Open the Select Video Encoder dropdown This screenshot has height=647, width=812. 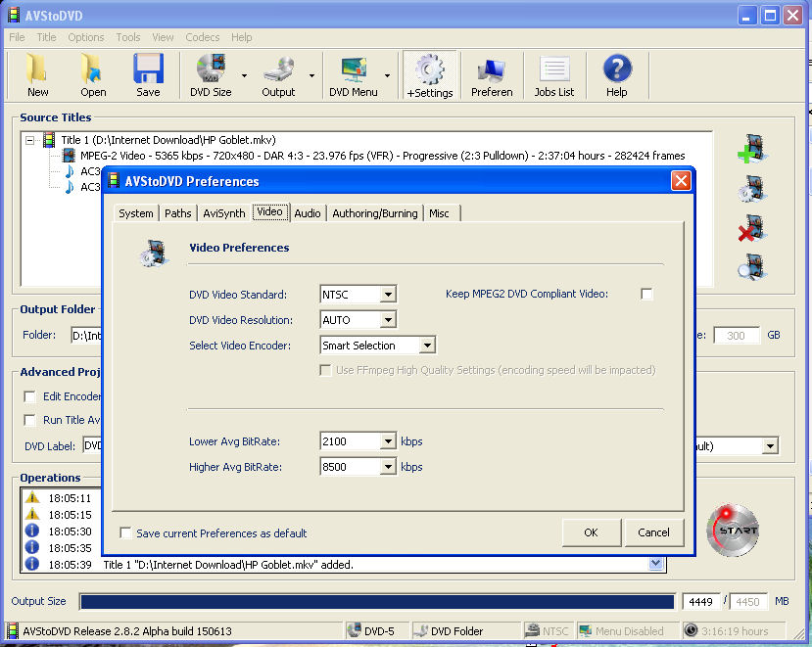(x=427, y=345)
